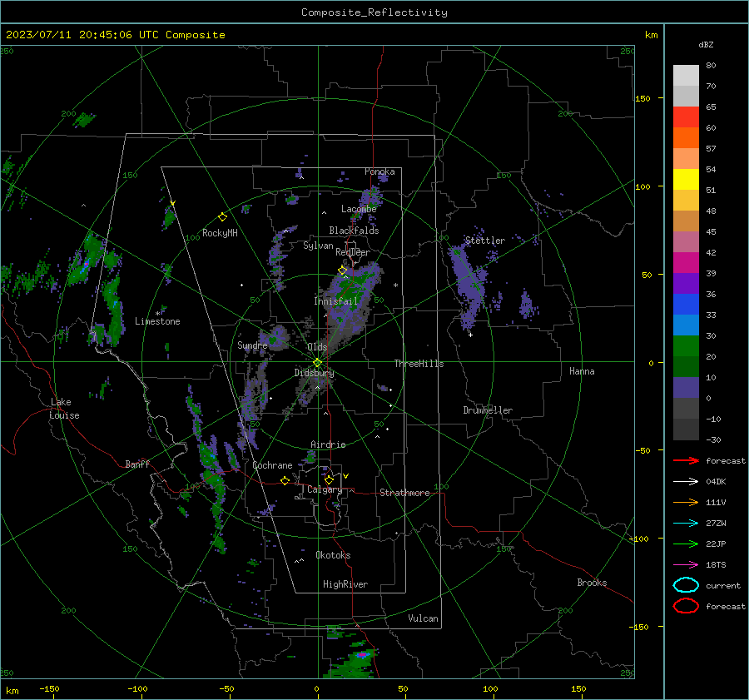Click the Didsbury city label
This screenshot has height=700, width=749.
[x=314, y=373]
